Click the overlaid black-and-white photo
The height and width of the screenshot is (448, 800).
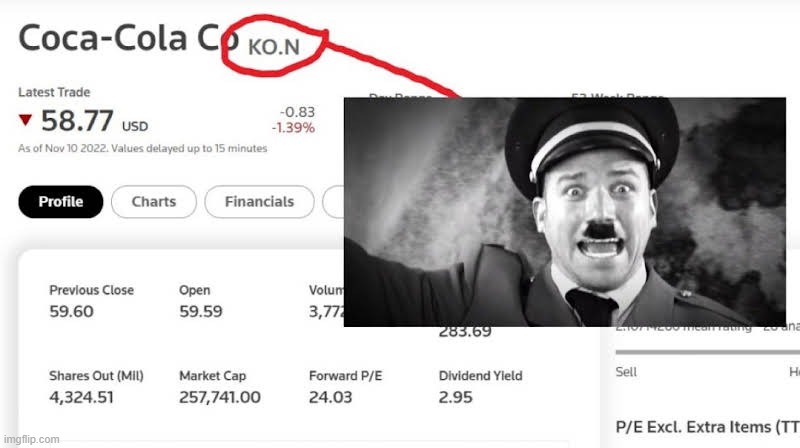[x=565, y=212]
